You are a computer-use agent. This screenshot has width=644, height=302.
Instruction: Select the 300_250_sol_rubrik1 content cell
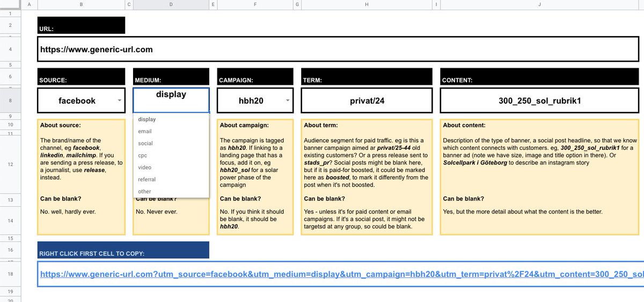(540, 100)
